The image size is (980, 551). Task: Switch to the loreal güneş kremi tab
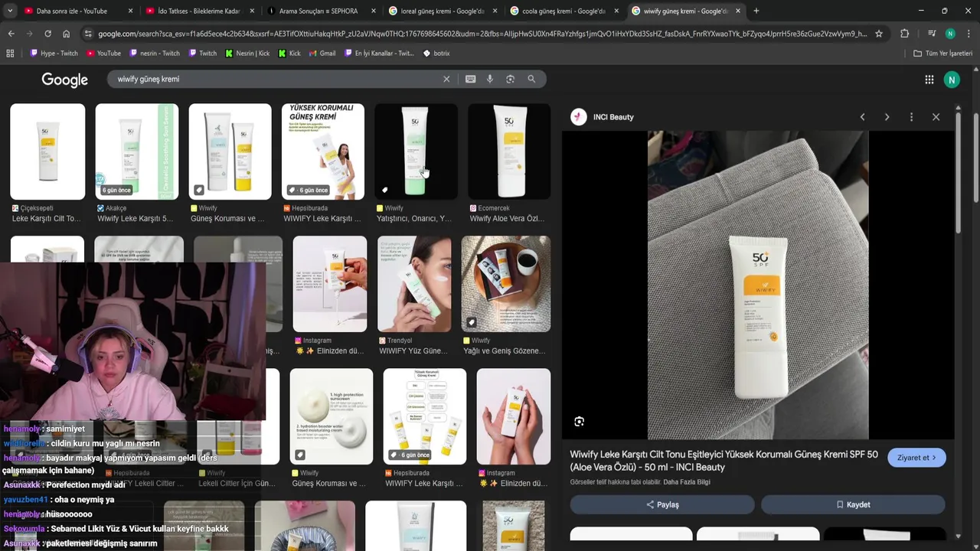point(442,11)
